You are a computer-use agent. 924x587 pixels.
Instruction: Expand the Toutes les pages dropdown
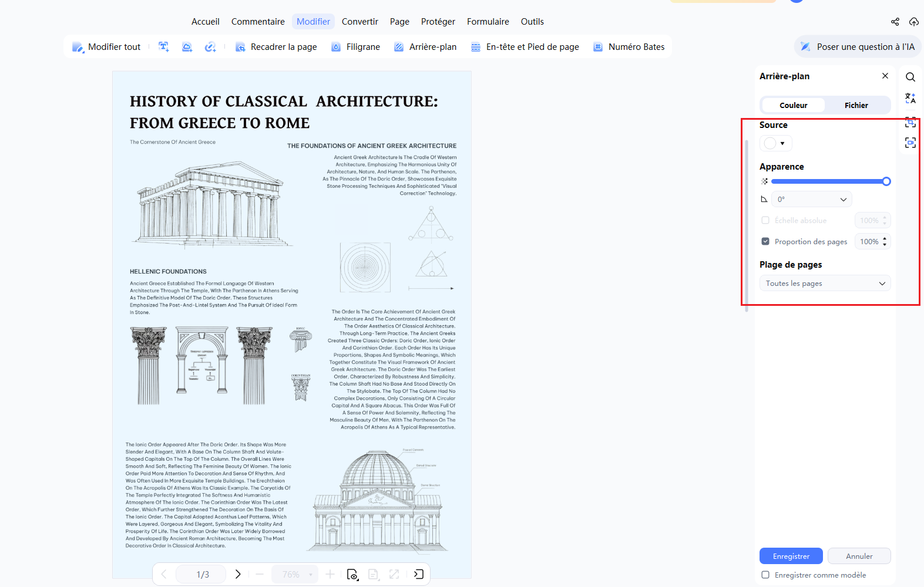click(825, 284)
